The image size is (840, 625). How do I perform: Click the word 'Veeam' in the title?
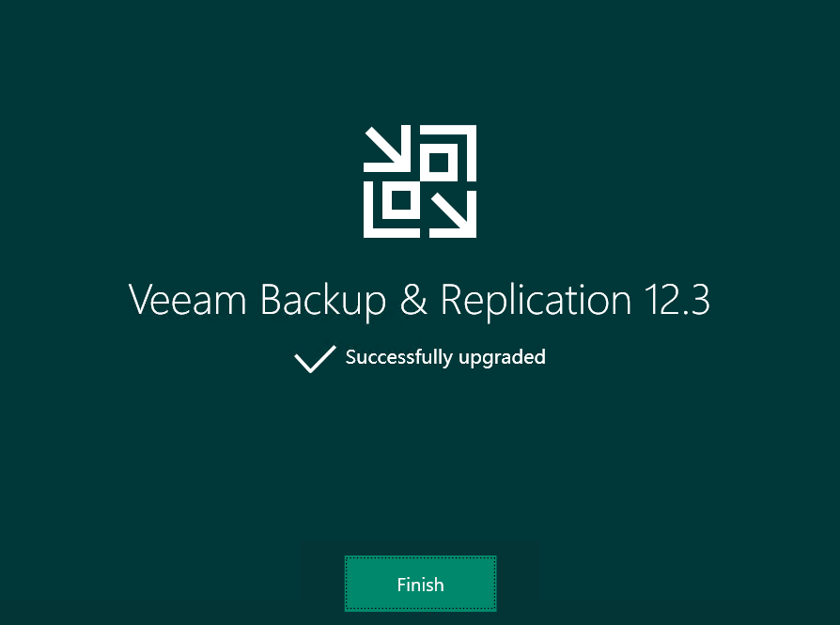(188, 300)
